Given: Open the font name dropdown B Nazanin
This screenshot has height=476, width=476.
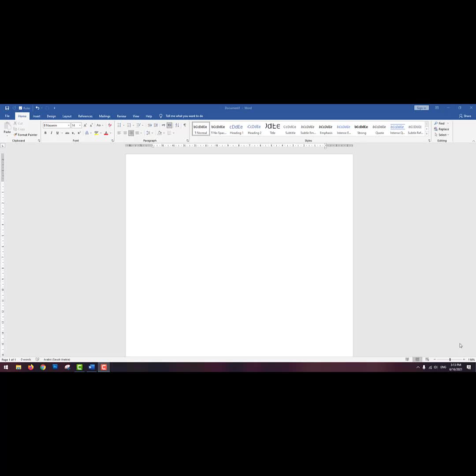Looking at the screenshot, I should point(68,125).
